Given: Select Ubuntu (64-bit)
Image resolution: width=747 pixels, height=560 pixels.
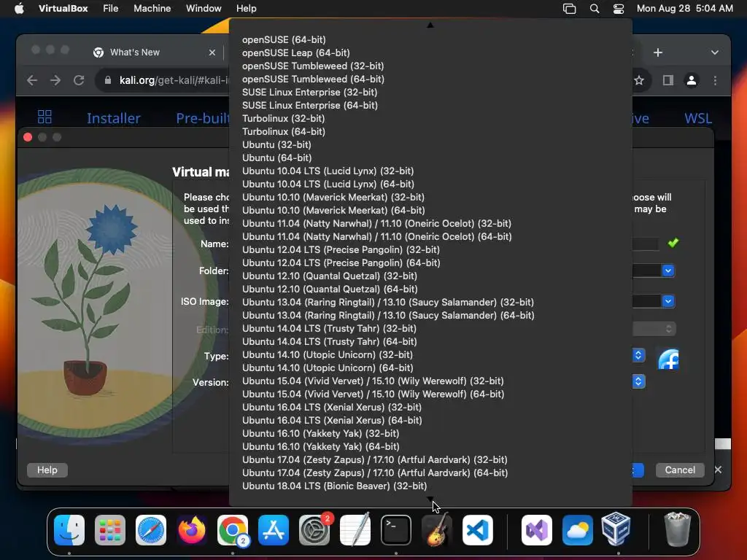Looking at the screenshot, I should (x=276, y=157).
